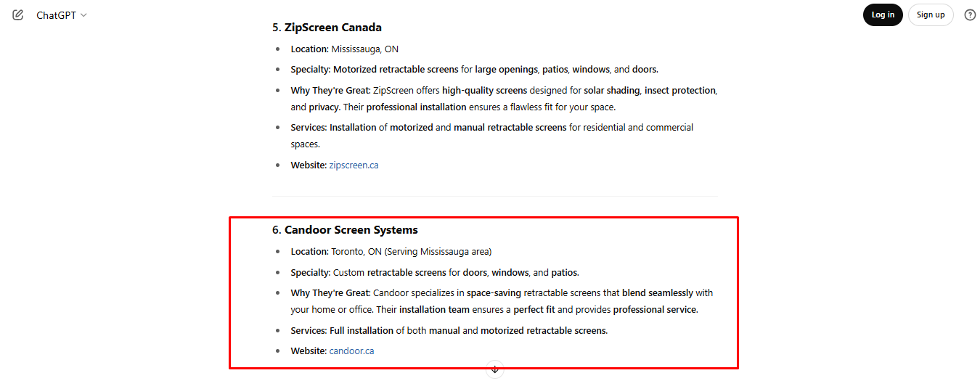Viewport: 980px width, 381px height.
Task: Visit the candoor.ca website link
Action: (351, 351)
